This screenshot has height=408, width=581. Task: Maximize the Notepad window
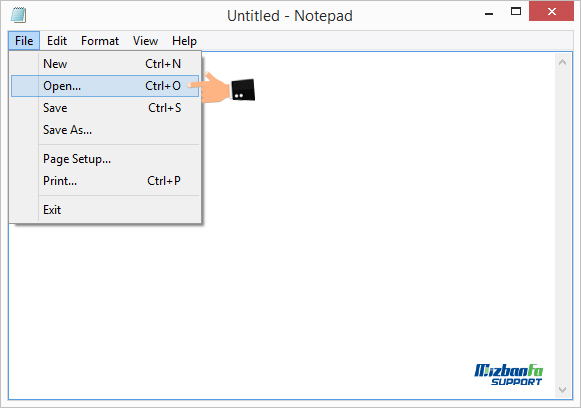click(x=515, y=11)
